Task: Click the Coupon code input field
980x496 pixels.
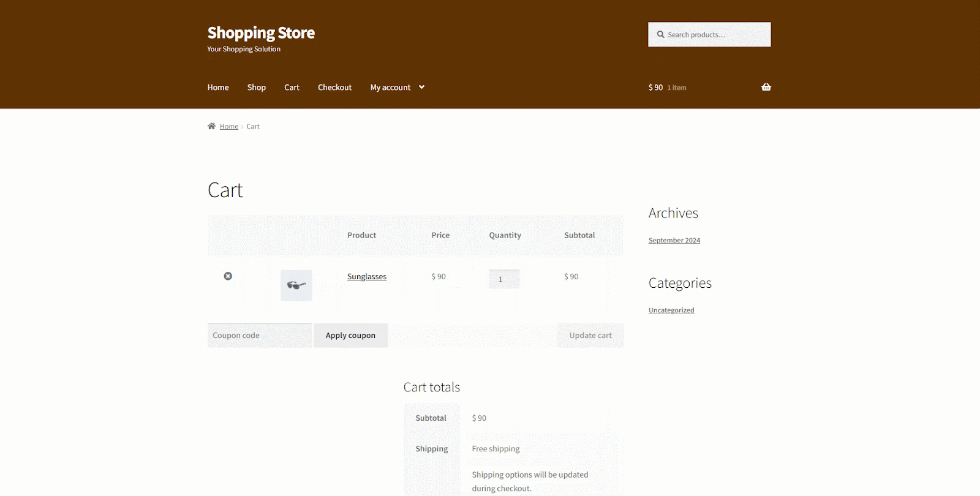Action: tap(259, 336)
